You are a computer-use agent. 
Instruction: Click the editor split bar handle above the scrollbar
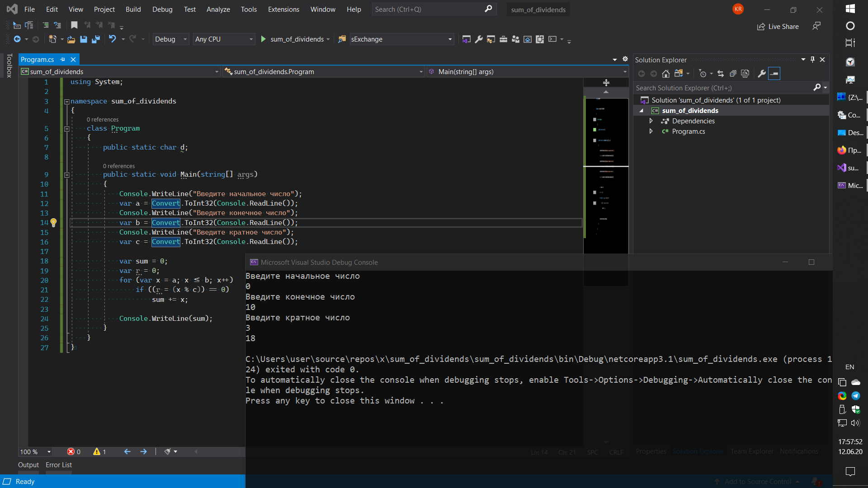(606, 83)
